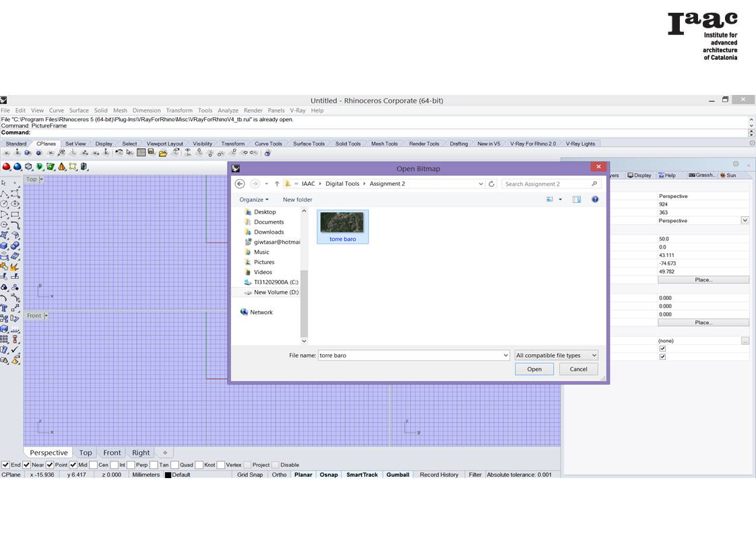
Task: Click the refresh button beside the address path
Action: (x=491, y=184)
